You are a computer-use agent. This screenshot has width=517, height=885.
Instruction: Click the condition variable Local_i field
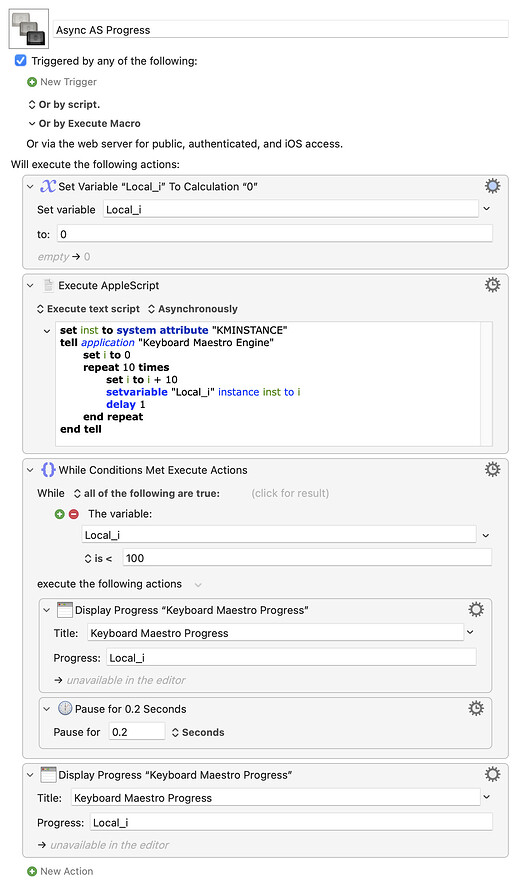point(279,535)
